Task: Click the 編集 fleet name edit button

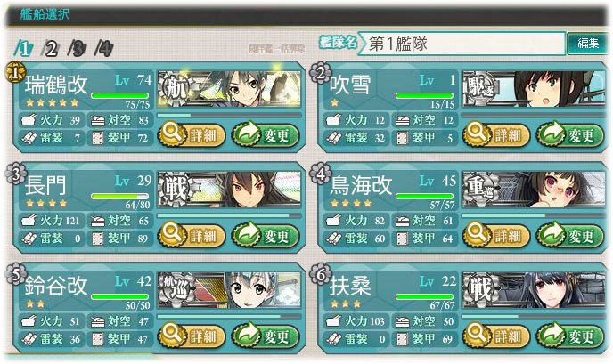Action: click(x=587, y=44)
